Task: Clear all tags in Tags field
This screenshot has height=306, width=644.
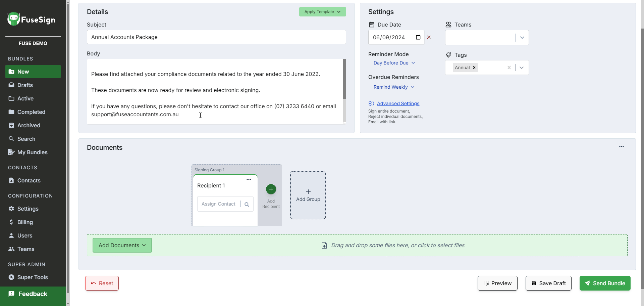Action: point(509,68)
